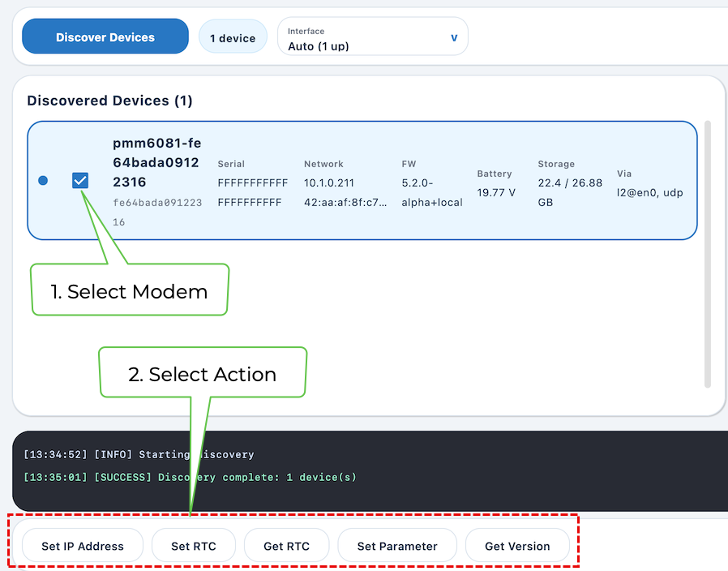Click the Set RTC button

[x=194, y=546]
